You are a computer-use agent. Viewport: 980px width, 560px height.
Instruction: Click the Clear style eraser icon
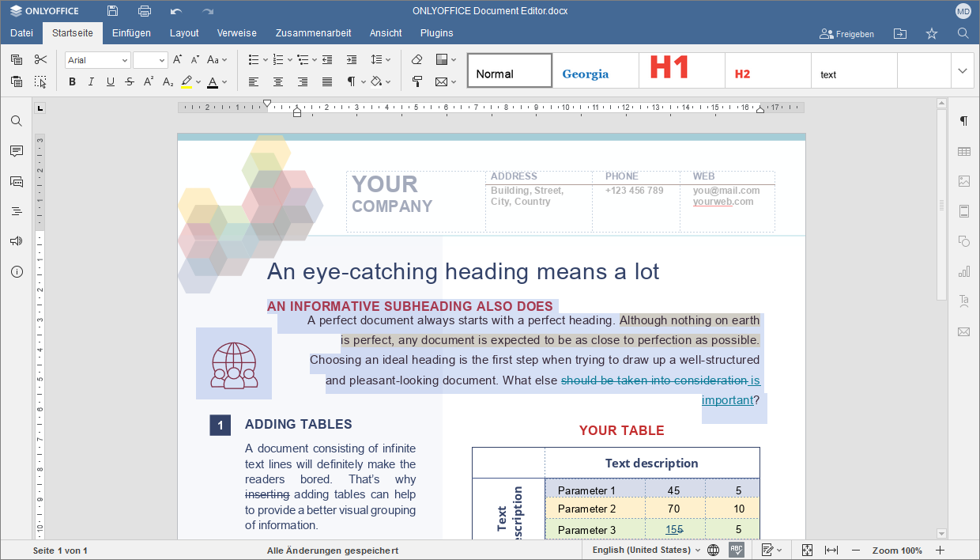(x=417, y=60)
